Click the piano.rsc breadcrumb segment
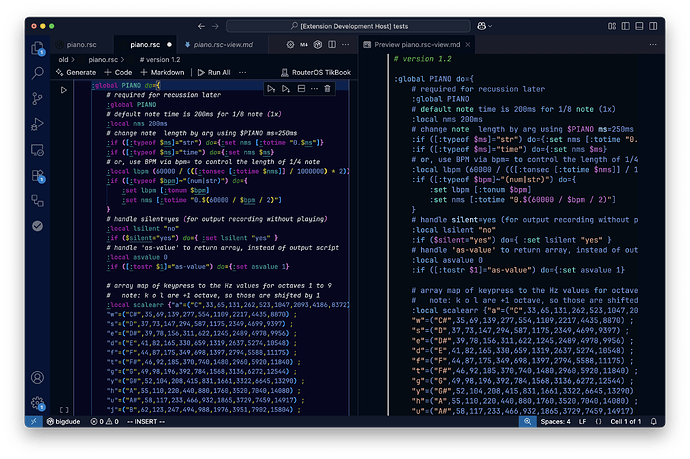 pos(103,60)
